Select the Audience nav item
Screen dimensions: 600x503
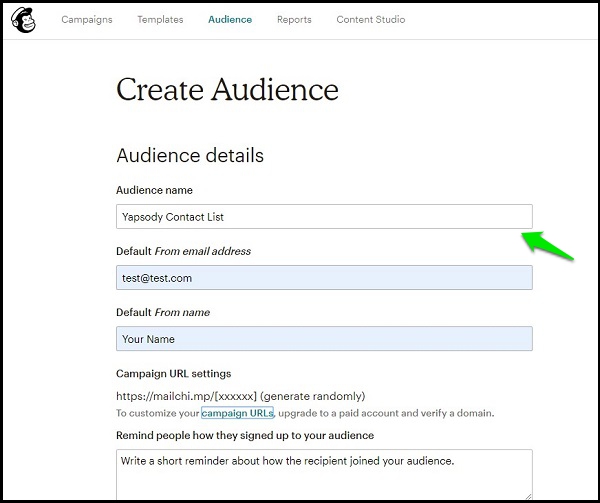point(230,20)
